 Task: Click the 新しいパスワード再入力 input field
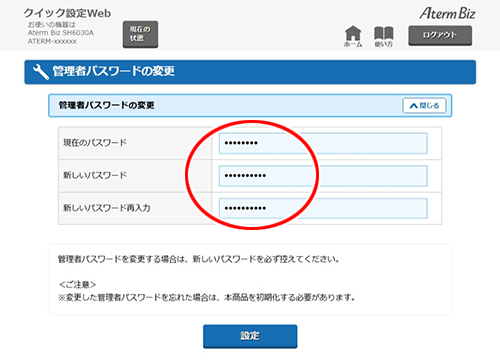point(323,208)
